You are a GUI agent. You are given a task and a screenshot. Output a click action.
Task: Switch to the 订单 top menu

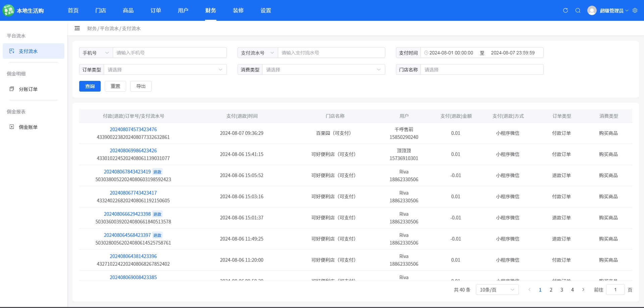pos(156,10)
